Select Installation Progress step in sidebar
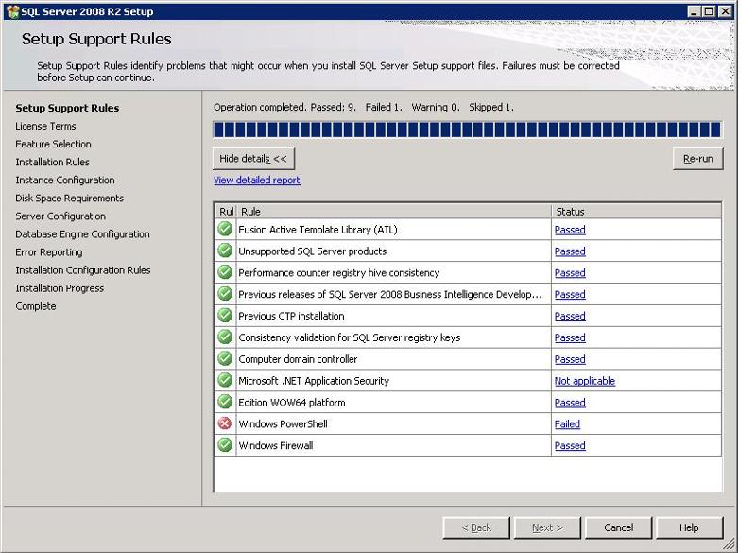Screen dimensions: 756x553 pos(60,287)
